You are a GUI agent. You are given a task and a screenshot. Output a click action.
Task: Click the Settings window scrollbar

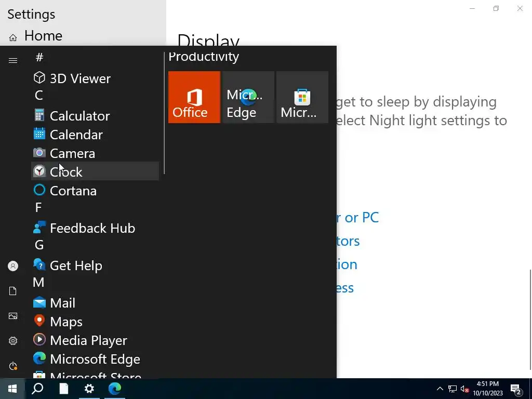pyautogui.click(x=530, y=320)
